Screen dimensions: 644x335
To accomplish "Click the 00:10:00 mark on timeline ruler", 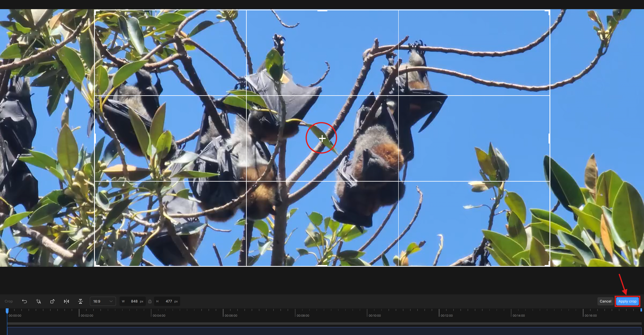I will coord(367,313).
